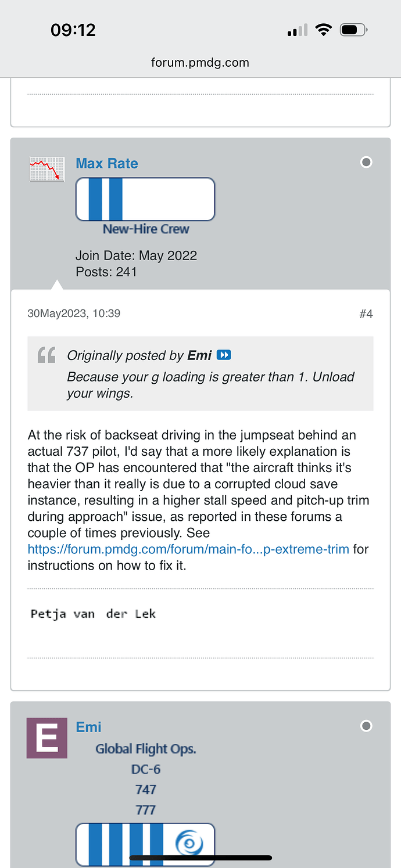The width and height of the screenshot is (401, 868).
Task: Open Emi's profile from username link
Action: click(x=89, y=727)
